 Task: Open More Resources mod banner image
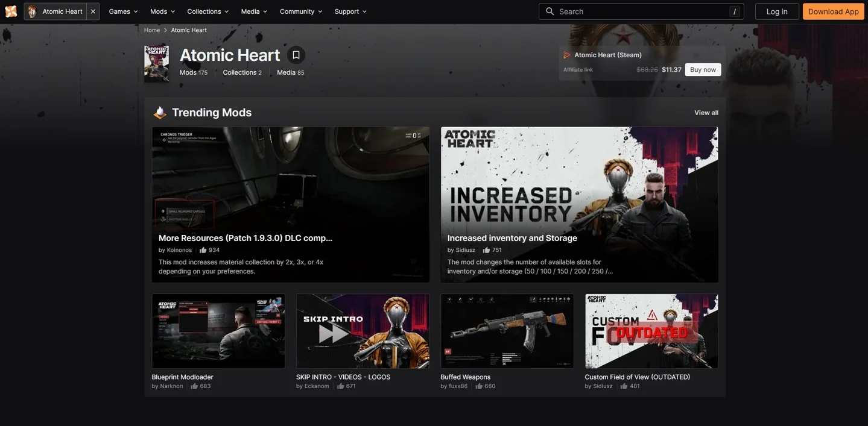[x=291, y=204]
